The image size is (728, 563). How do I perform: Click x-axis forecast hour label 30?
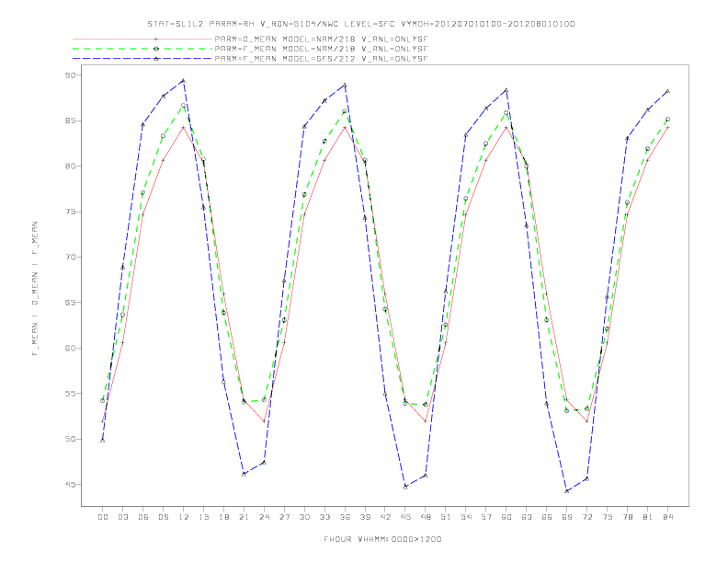click(x=304, y=517)
